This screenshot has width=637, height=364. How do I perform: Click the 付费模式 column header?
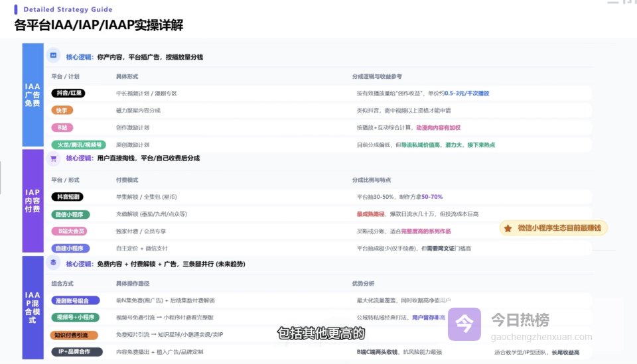(x=127, y=180)
